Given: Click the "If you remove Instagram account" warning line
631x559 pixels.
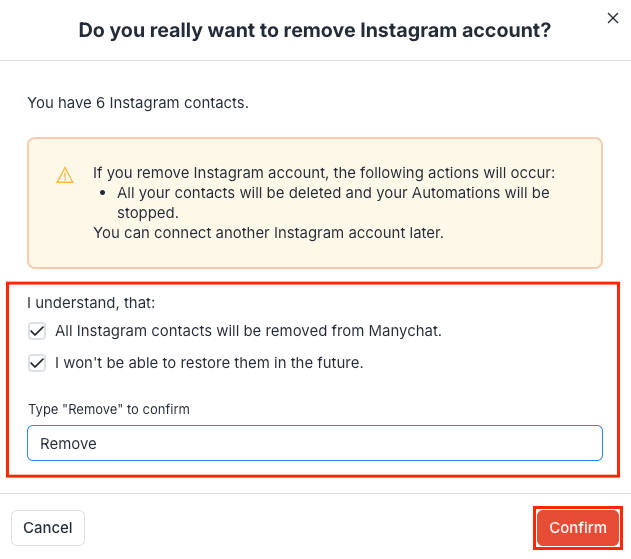Looking at the screenshot, I should (x=323, y=172).
